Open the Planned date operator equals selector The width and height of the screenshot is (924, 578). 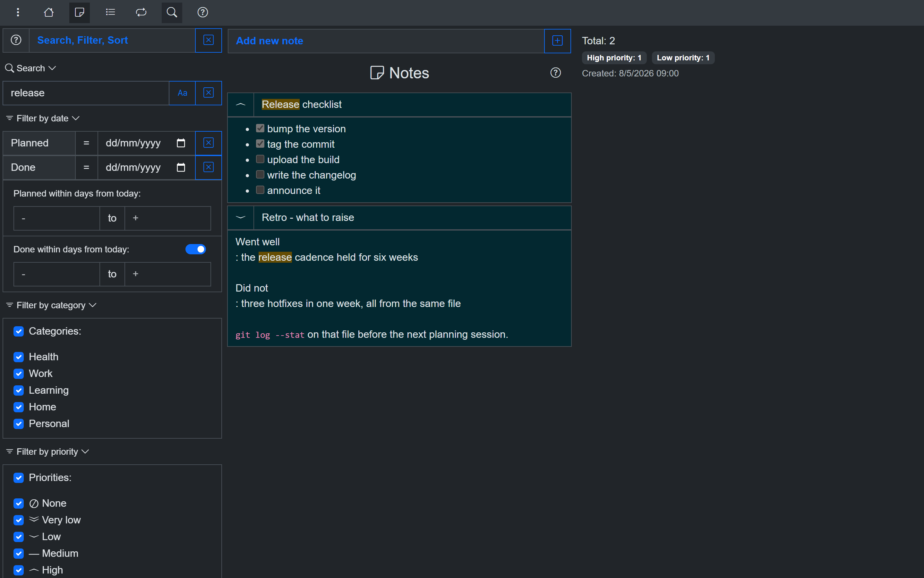pyautogui.click(x=86, y=143)
